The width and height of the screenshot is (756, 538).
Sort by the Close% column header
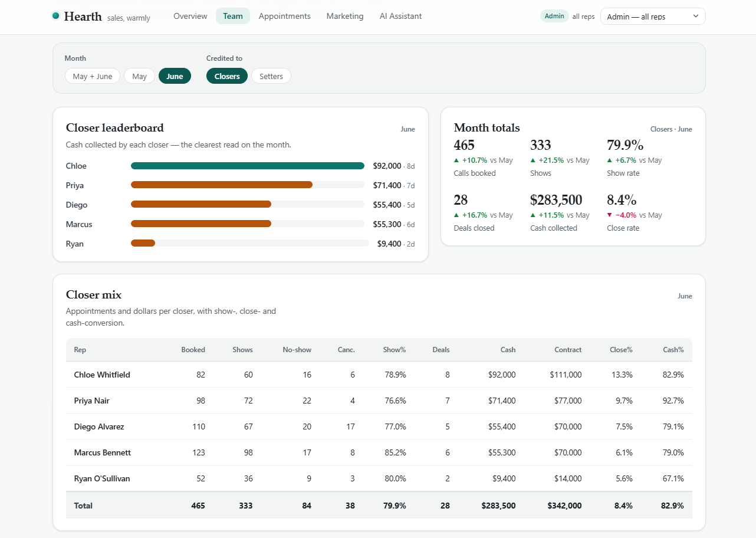point(621,350)
